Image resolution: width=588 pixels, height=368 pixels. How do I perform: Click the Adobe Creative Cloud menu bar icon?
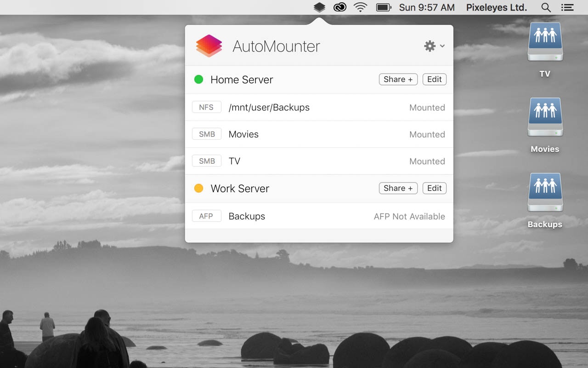[x=339, y=7]
